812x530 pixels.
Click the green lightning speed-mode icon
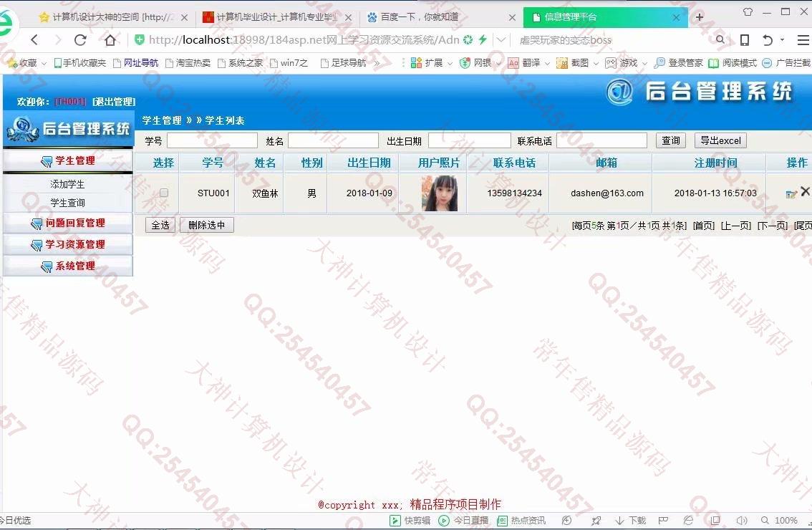coord(483,39)
